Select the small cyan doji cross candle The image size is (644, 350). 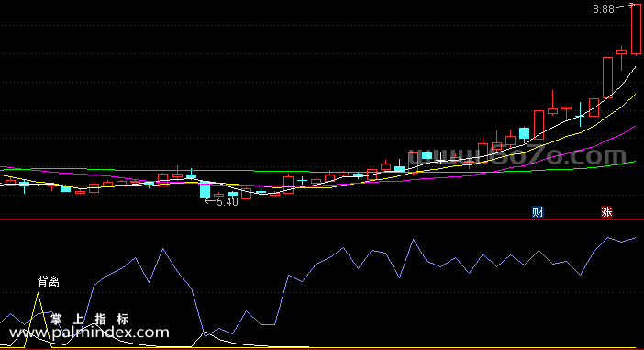coord(303,180)
